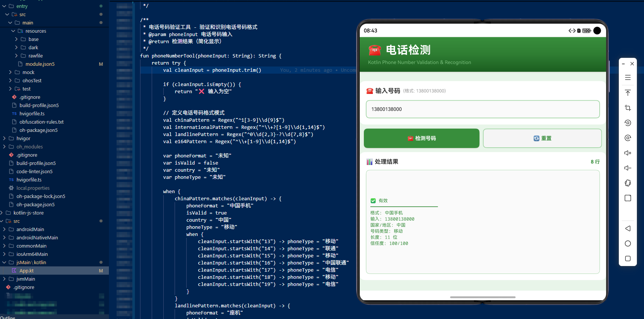Click the battery indicator in emulator status bar
644x319 pixels.
click(587, 31)
